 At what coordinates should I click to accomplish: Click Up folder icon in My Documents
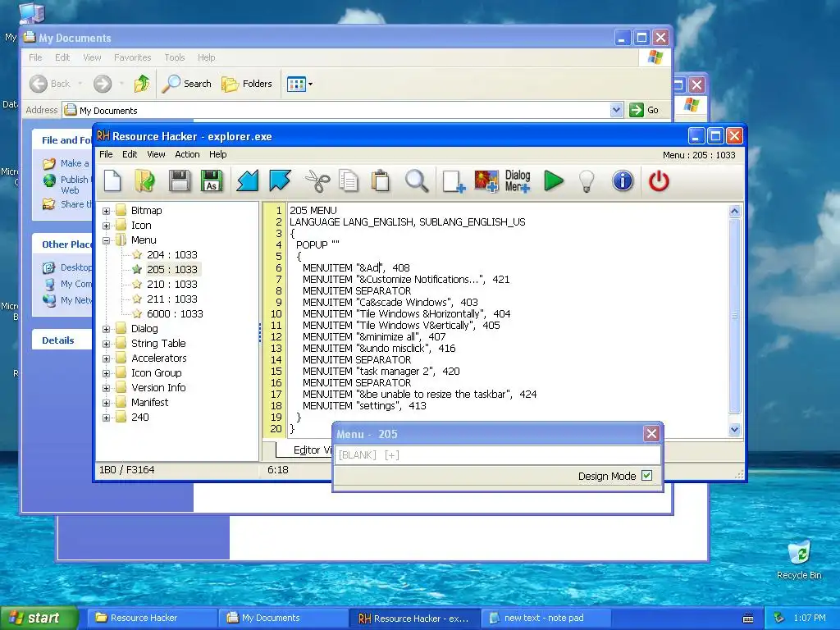[141, 84]
